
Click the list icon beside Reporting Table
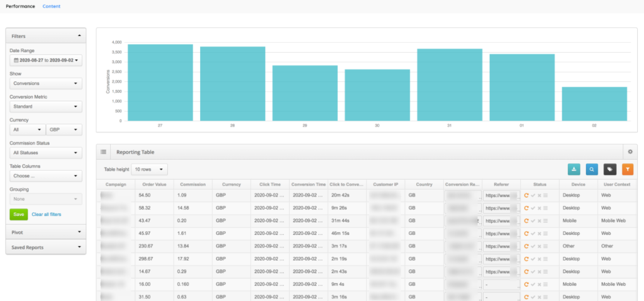coord(103,152)
